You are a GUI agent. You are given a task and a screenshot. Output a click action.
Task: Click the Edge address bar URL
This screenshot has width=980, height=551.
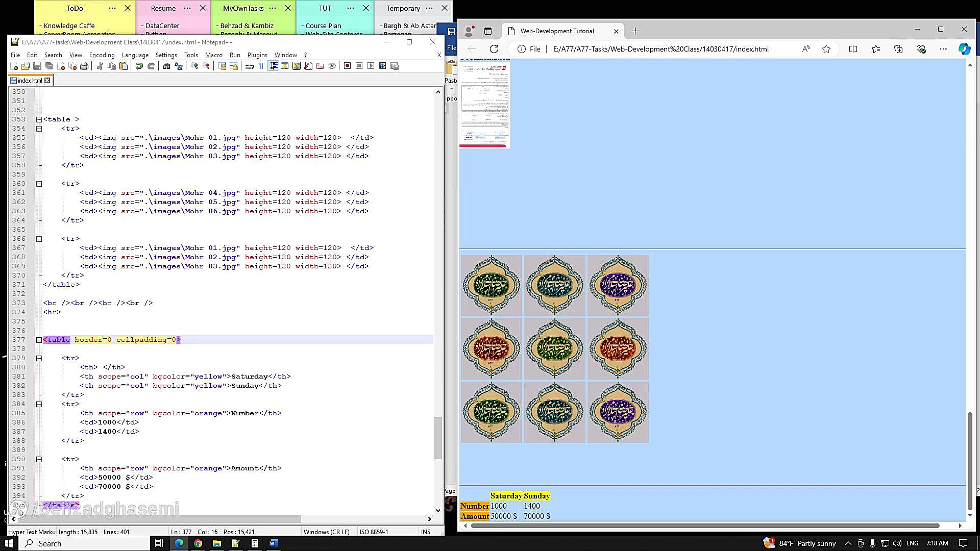tap(660, 49)
